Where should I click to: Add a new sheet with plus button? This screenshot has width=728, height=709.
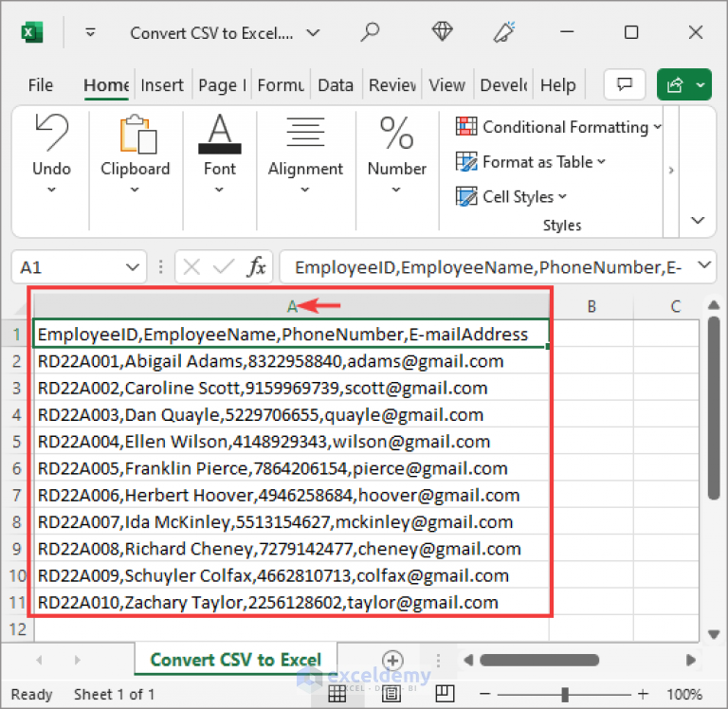(392, 660)
